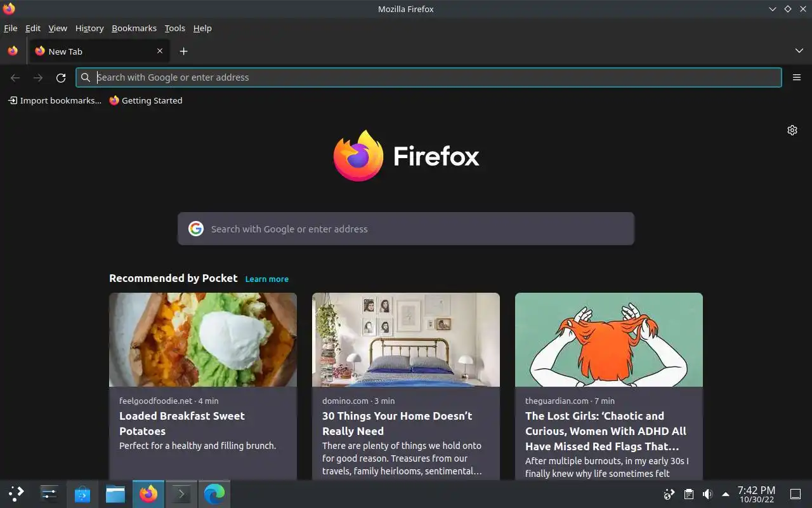812x508 pixels.
Task: Open the History menu
Action: (89, 28)
